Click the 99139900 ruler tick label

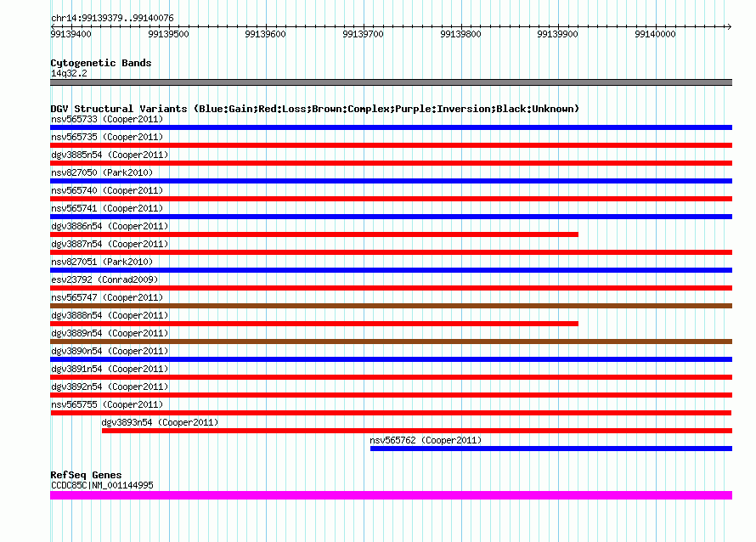[x=557, y=34]
